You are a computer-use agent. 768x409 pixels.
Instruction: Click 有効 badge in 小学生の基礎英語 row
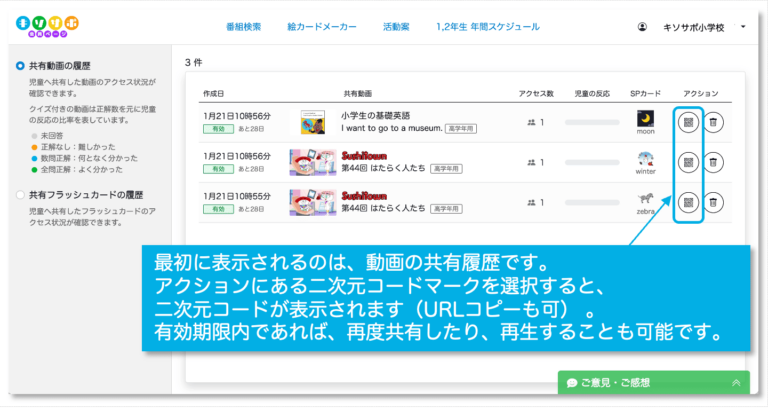point(218,129)
